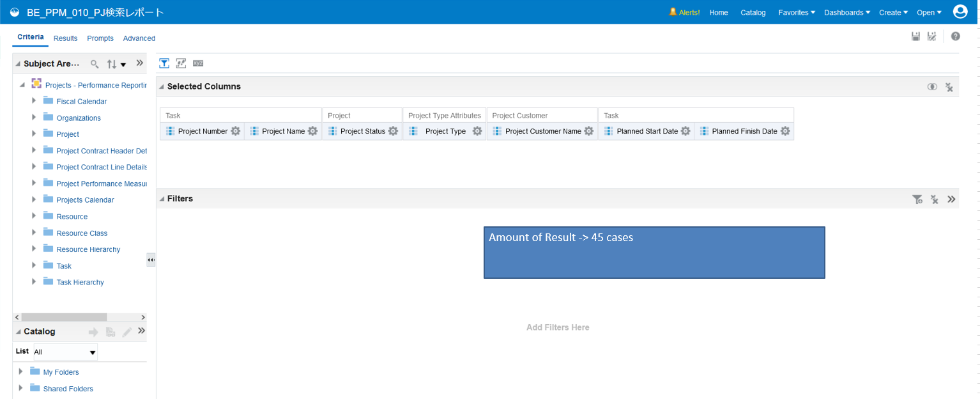The image size is (980, 399).
Task: Collapse the left pane with the splitter arrows
Action: [151, 260]
